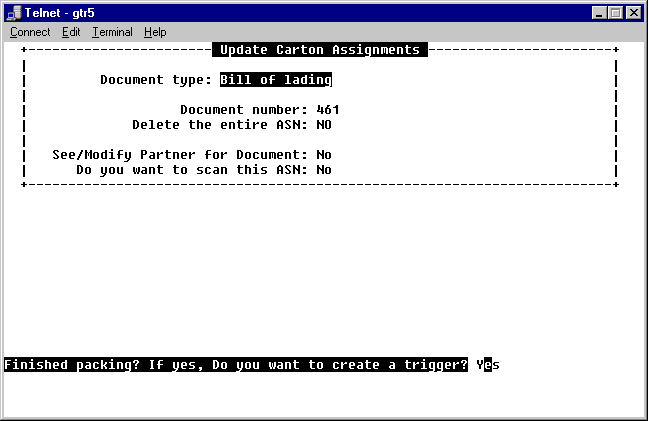Close the Telnet window
The image size is (648, 421).
(633, 12)
